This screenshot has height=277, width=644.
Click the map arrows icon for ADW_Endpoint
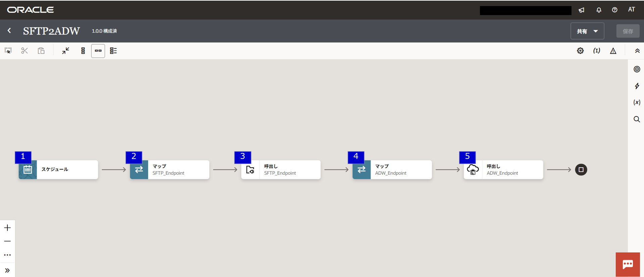(361, 169)
